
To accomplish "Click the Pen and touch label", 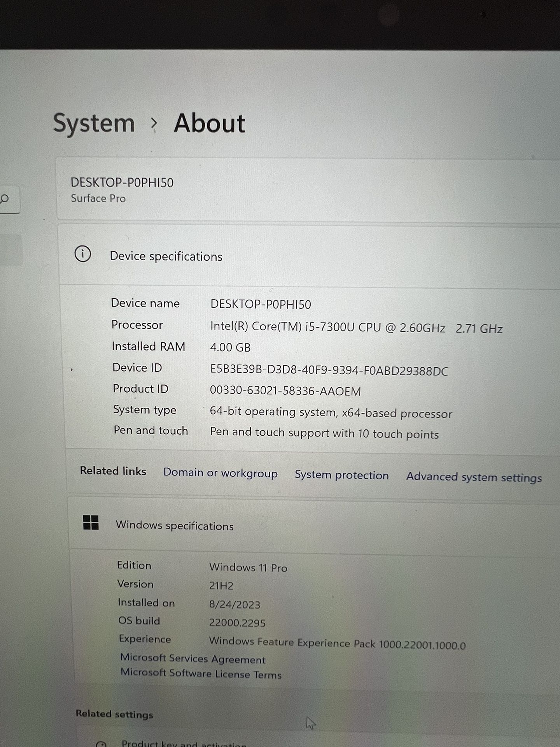I will 151,430.
